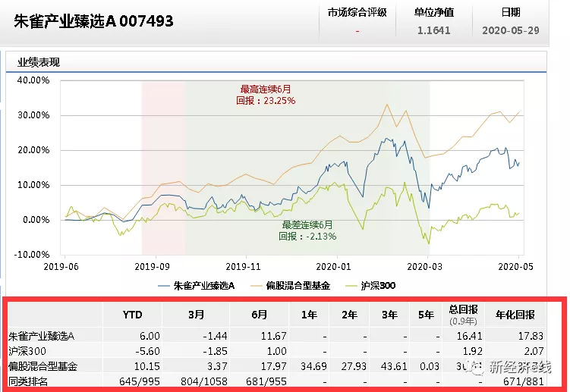Click the 最差连续6月 回报 -2.13% annotation
This screenshot has height=392, width=570.
click(307, 230)
